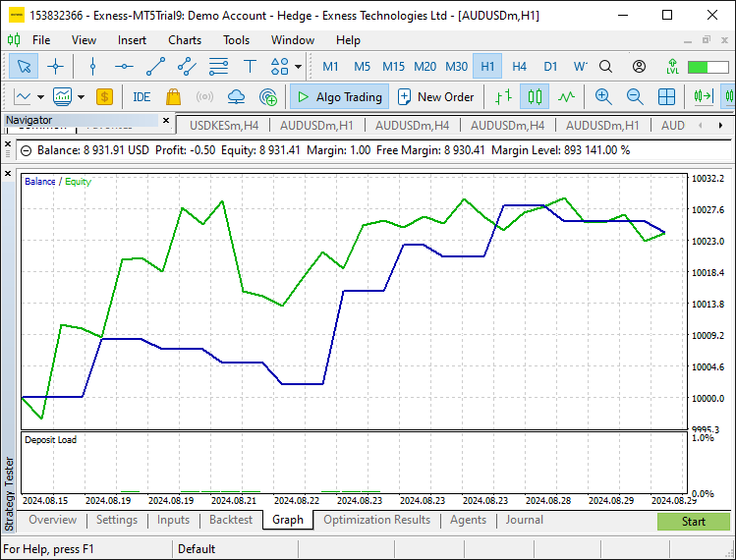Screen dimensions: 736x560
Task: Select the M5 timeframe
Action: [x=362, y=66]
